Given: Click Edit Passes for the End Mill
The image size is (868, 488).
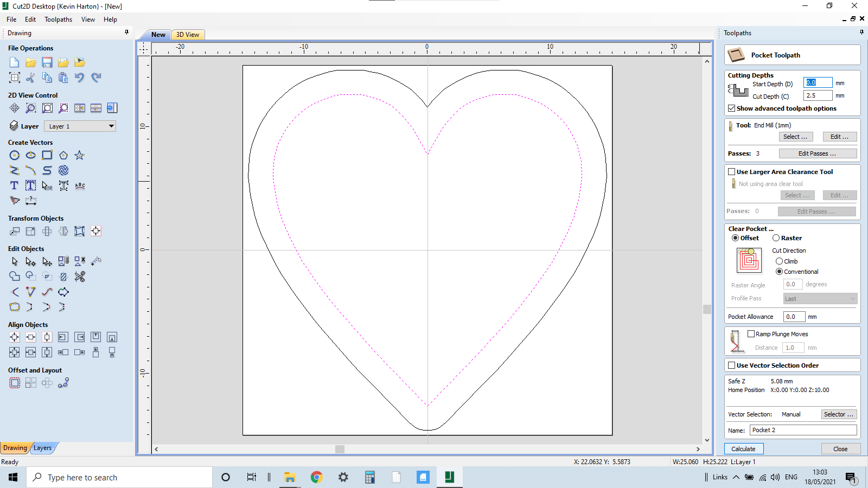Looking at the screenshot, I should (818, 153).
